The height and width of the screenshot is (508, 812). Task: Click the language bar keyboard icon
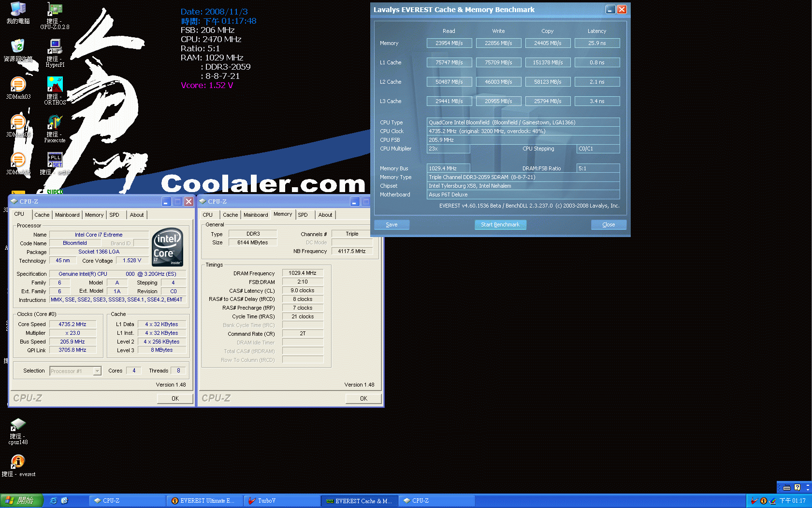(x=787, y=488)
